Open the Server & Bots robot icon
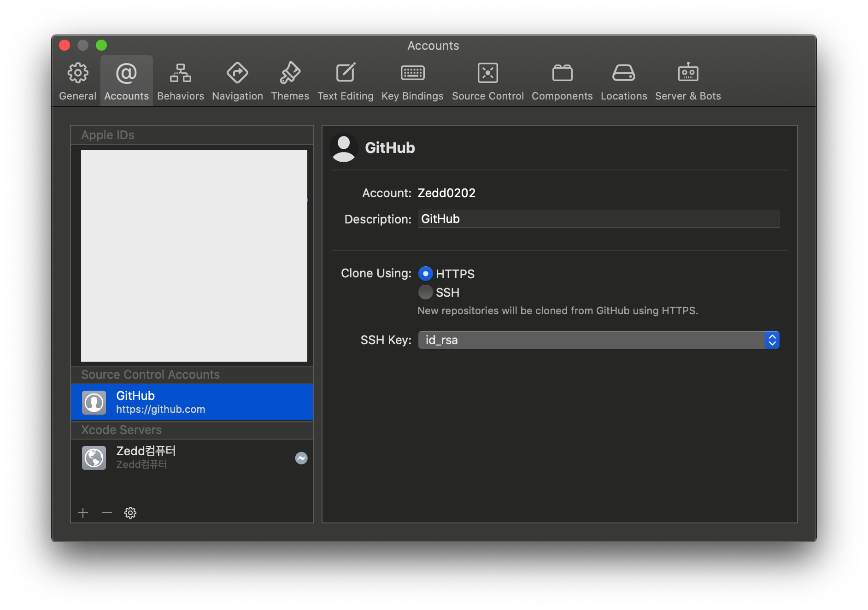This screenshot has height=610, width=868. (x=688, y=72)
